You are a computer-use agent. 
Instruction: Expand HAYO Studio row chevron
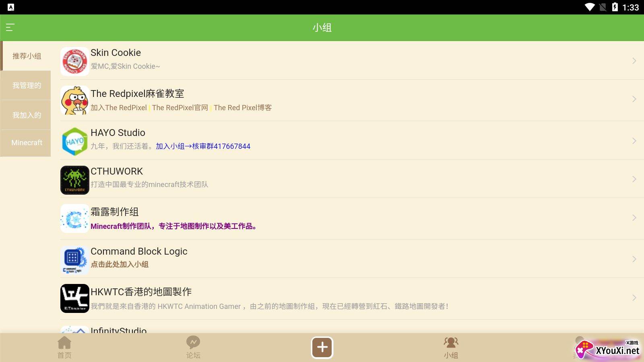(634, 141)
